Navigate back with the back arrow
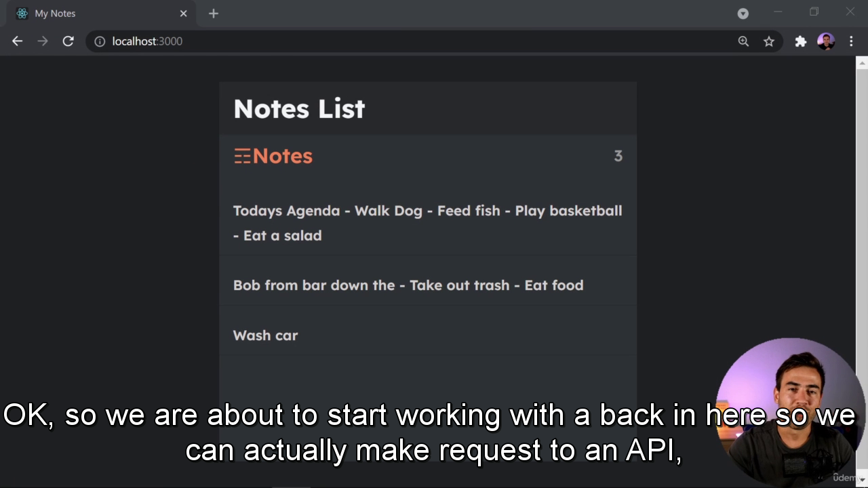 pos(17,41)
